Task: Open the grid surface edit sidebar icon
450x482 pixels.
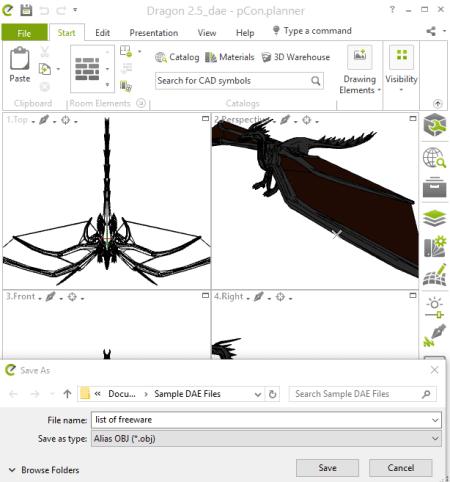Action: pyautogui.click(x=434, y=275)
